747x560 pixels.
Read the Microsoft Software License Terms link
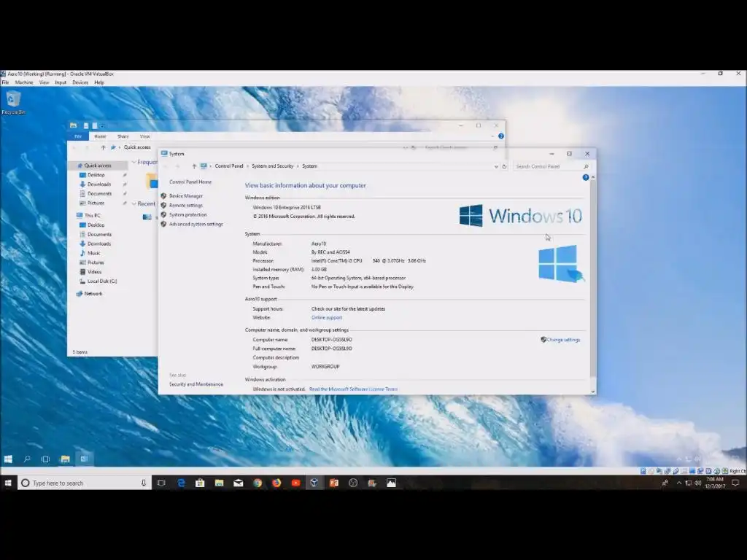tap(353, 389)
